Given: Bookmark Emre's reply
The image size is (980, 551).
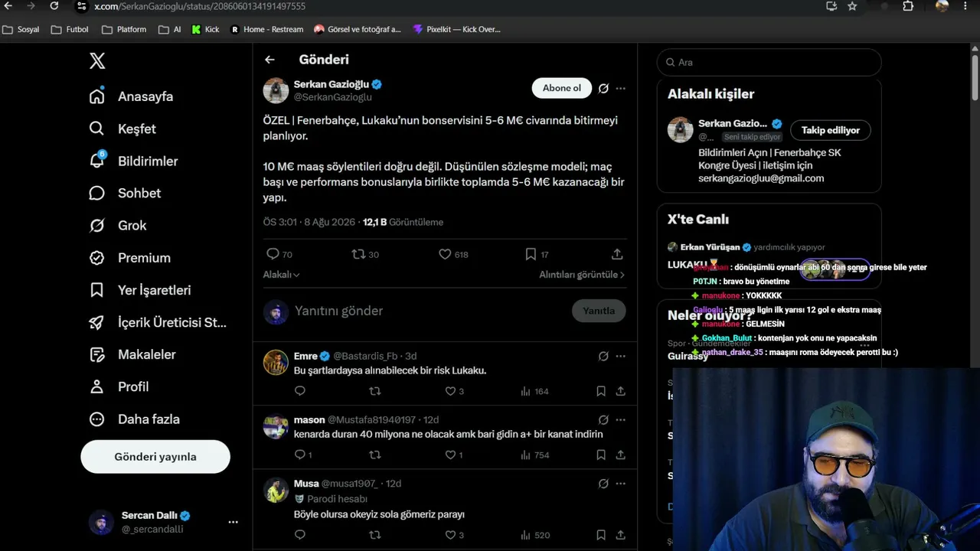Looking at the screenshot, I should tap(601, 391).
